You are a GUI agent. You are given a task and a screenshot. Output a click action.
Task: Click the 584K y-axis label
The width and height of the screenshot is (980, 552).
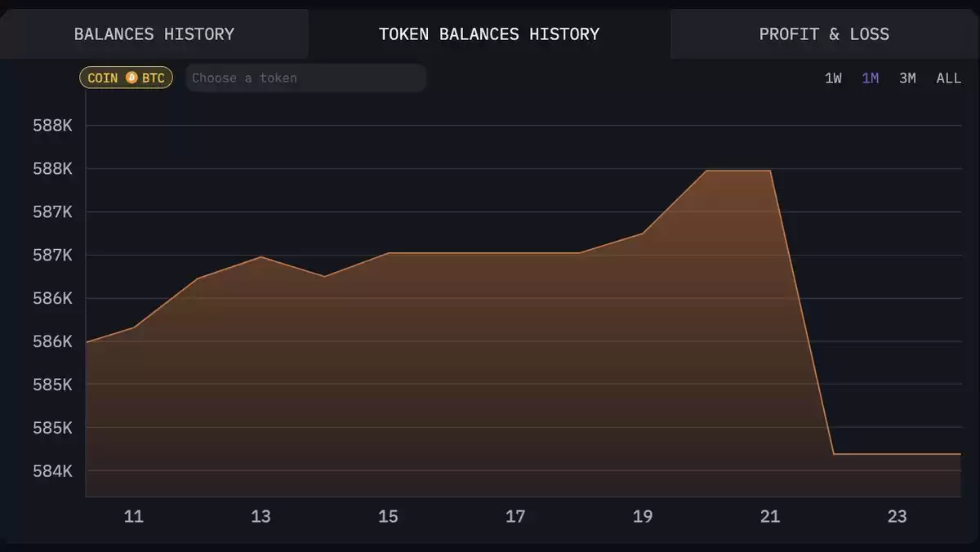coord(53,471)
